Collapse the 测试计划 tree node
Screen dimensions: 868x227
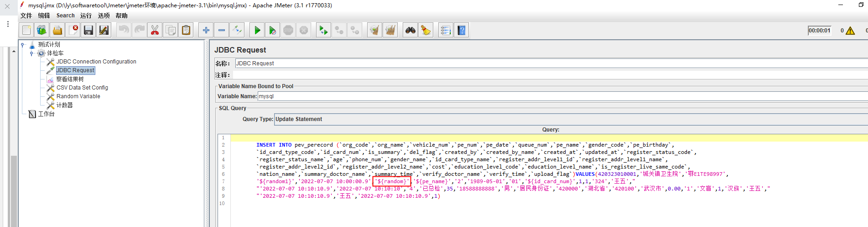[22, 44]
